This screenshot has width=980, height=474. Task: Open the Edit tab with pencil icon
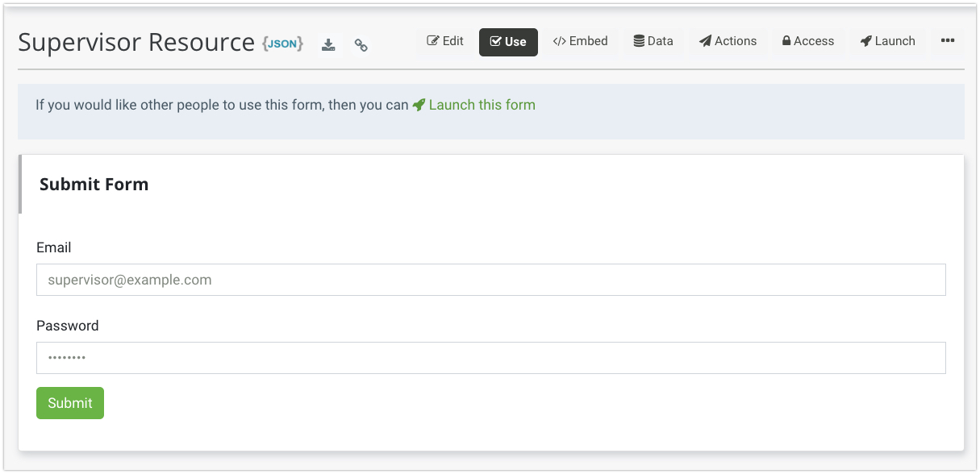[x=445, y=41]
